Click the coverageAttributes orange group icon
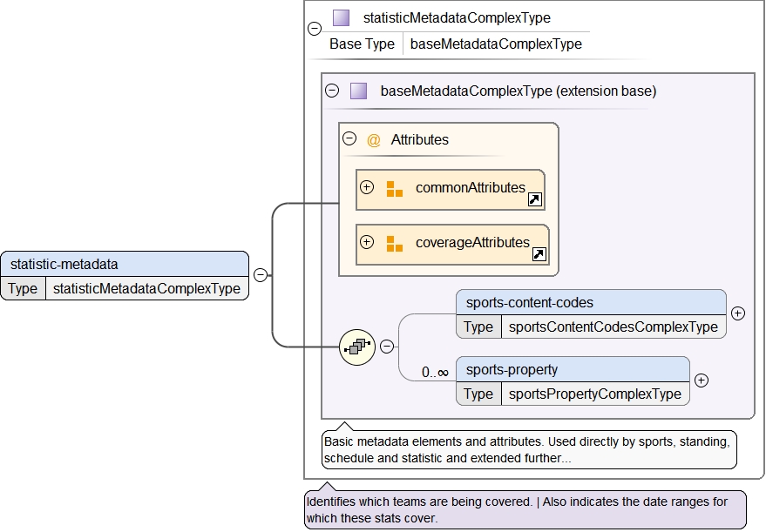Image resolution: width=766 pixels, height=532 pixels. (395, 244)
